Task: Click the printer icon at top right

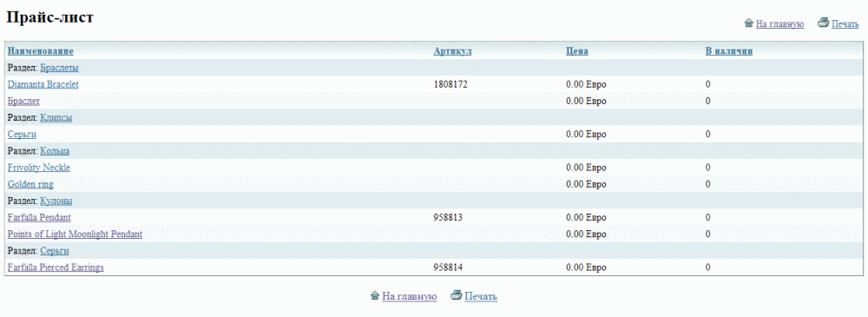Action: click(823, 23)
